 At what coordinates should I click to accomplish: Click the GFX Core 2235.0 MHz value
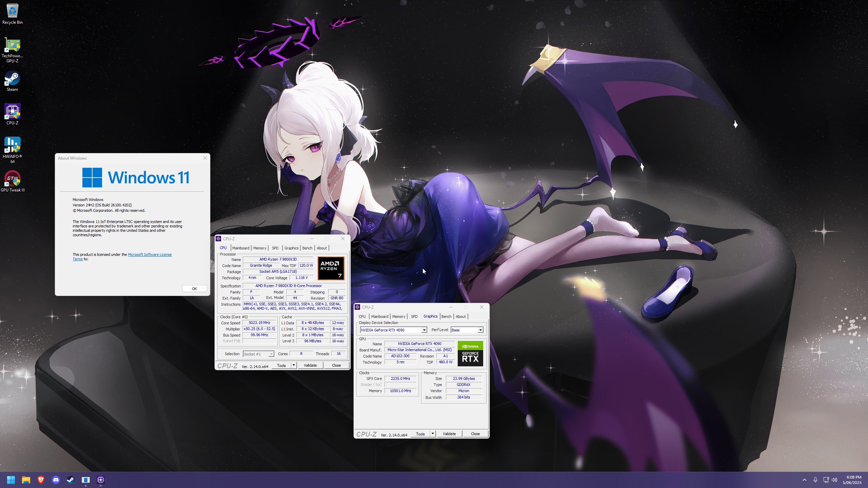[x=400, y=379]
